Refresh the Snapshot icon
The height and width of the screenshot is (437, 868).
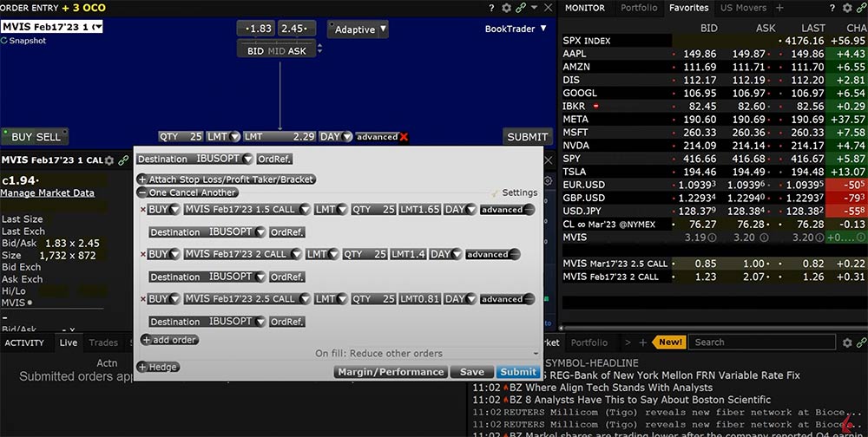[3, 41]
